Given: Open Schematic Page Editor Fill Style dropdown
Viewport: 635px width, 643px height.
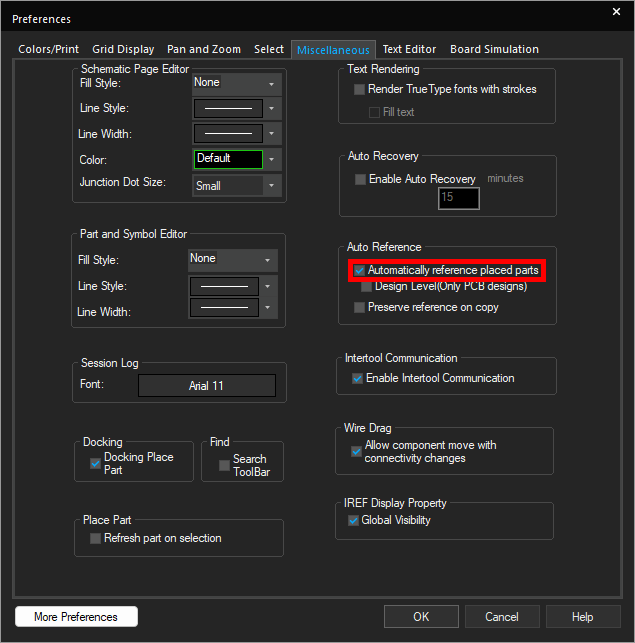Looking at the screenshot, I should coord(271,84).
